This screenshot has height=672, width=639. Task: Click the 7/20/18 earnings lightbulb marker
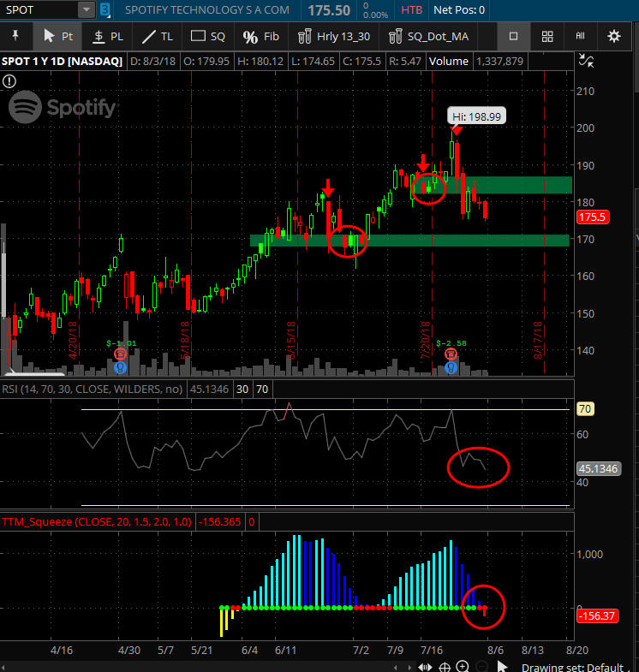click(x=451, y=367)
